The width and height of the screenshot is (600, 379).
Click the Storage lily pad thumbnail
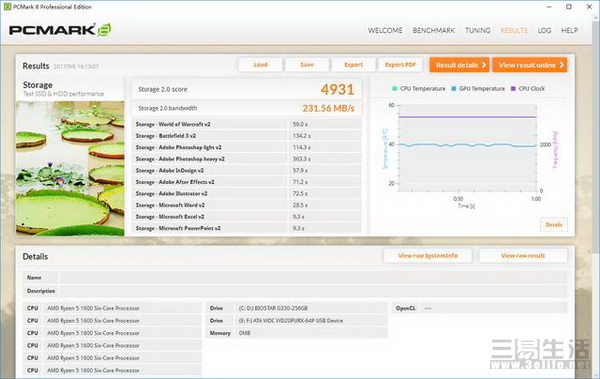70,168
